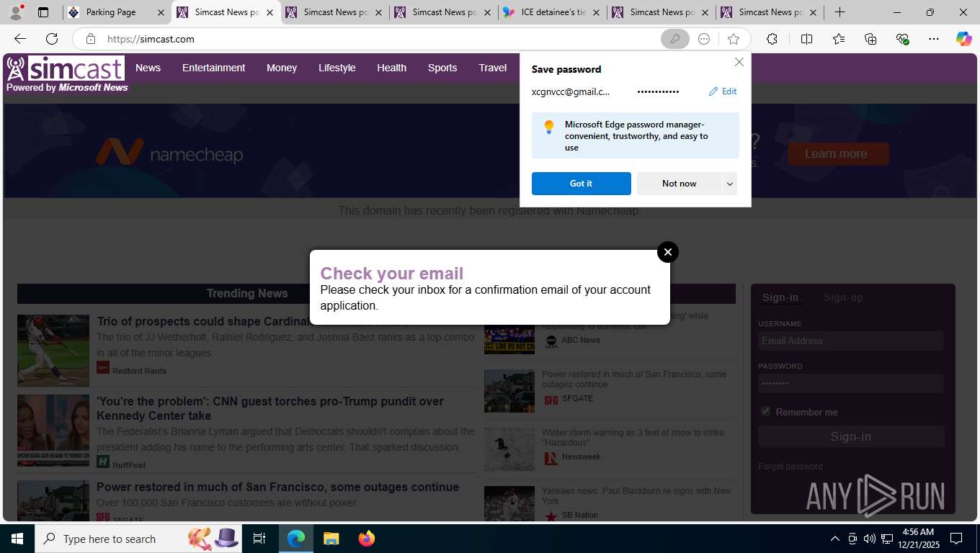Click baseball player article thumbnail
The image size is (980, 553).
click(x=53, y=351)
